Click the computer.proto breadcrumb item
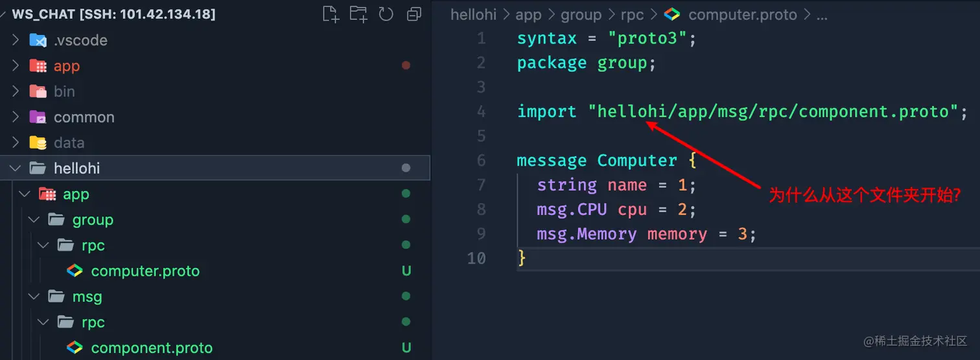 pos(742,14)
